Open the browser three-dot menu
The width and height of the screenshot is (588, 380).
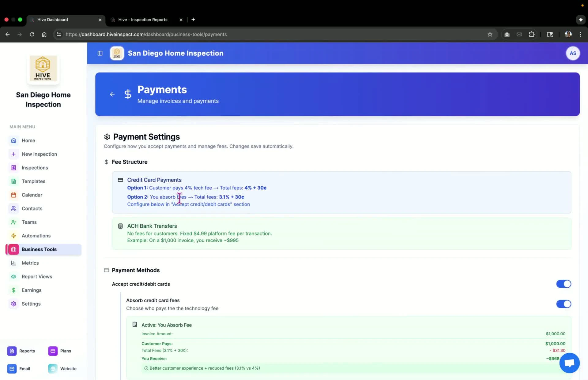point(580,34)
